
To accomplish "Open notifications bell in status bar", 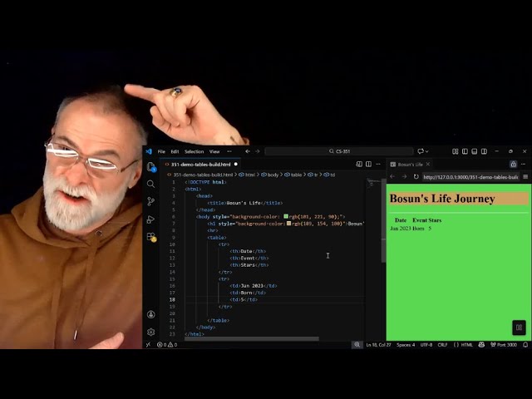I will point(525,345).
